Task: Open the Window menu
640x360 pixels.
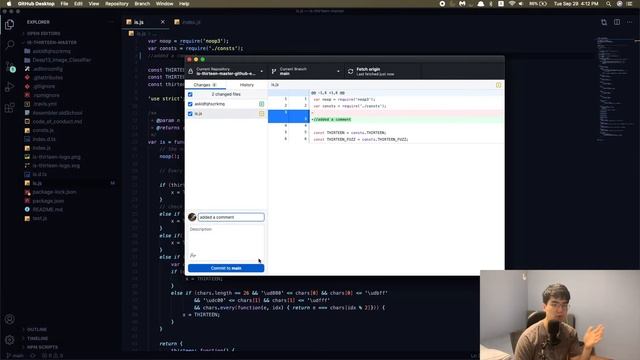Action: (164, 4)
